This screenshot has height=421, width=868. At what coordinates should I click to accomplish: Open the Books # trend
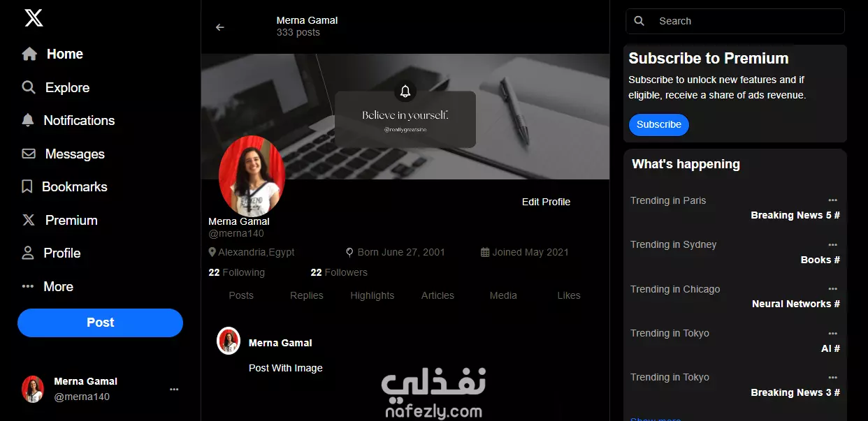point(820,259)
